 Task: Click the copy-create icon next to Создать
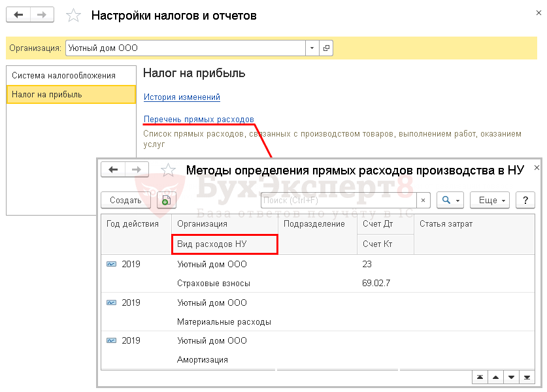[x=166, y=201]
